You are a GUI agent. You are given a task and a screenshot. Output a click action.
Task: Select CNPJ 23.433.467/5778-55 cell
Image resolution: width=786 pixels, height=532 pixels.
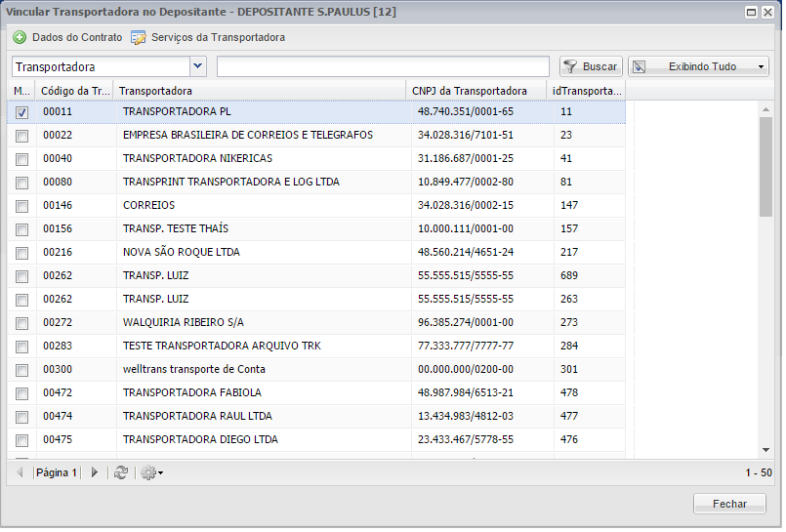[482, 439]
